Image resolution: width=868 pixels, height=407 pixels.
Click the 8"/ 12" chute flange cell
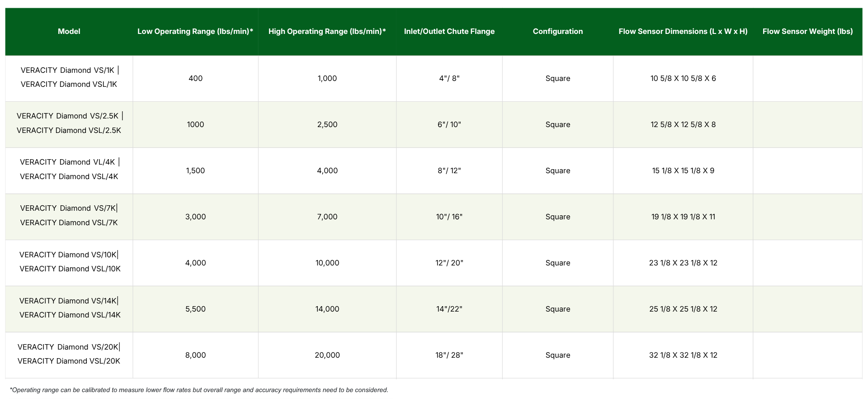click(x=449, y=170)
